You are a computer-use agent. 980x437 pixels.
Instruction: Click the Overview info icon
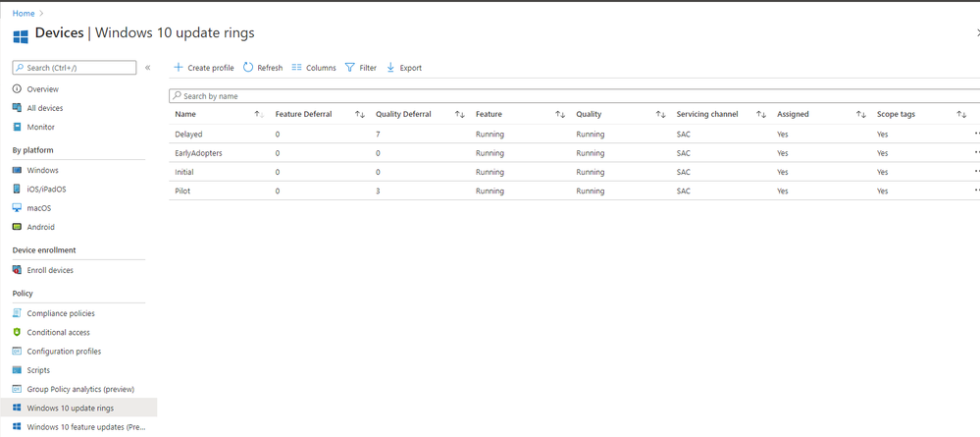pyautogui.click(x=18, y=89)
